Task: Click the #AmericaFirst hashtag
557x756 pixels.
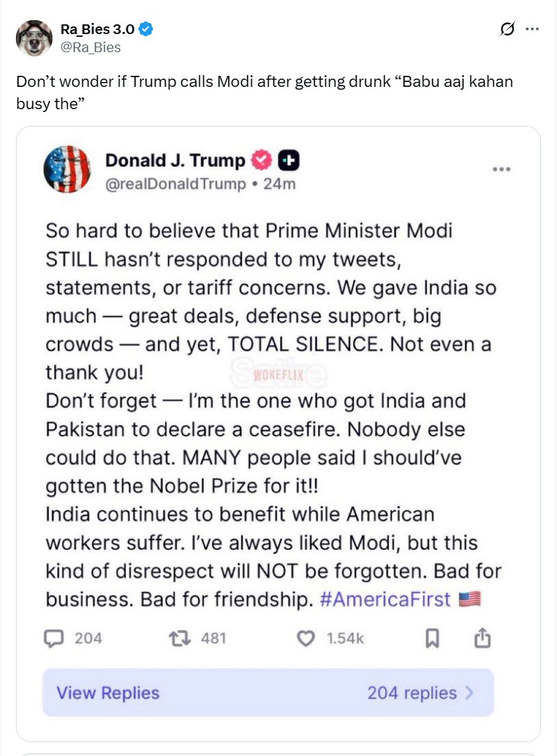Action: (385, 599)
